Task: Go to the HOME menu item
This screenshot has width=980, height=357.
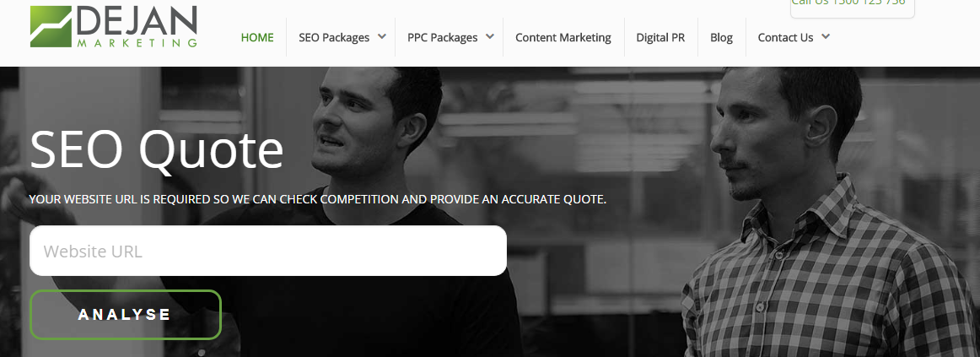Action: coord(257,37)
